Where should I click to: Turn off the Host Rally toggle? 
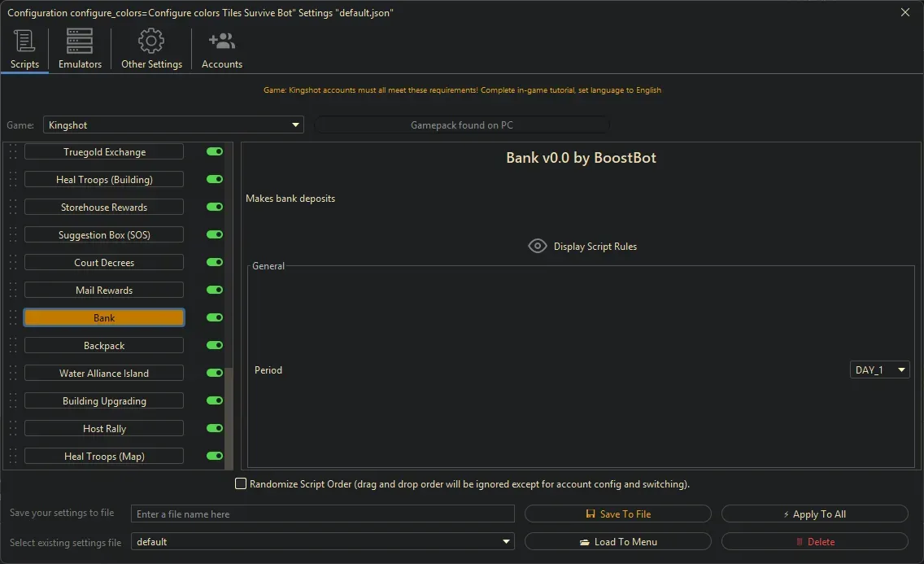213,427
